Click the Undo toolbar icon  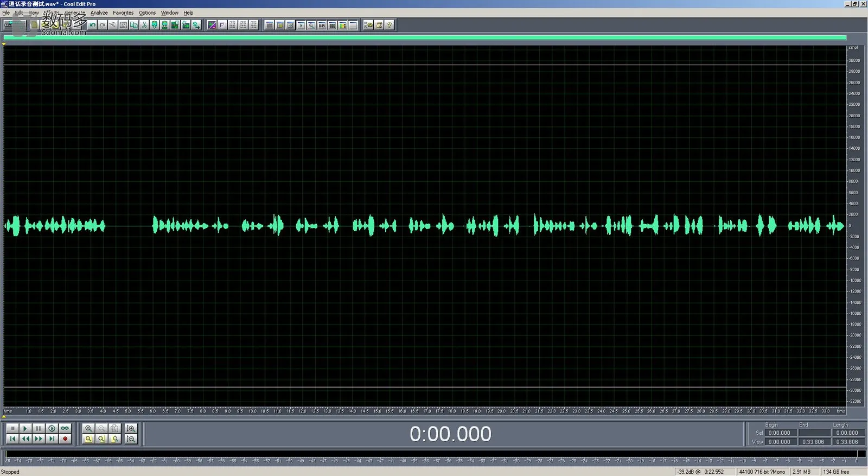click(x=92, y=25)
